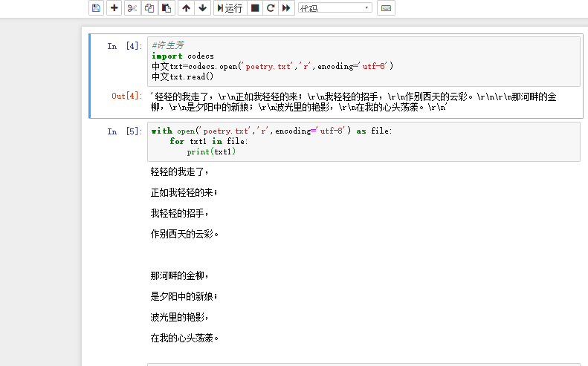
Task: Click the with open code cell
Action: [x=363, y=141]
